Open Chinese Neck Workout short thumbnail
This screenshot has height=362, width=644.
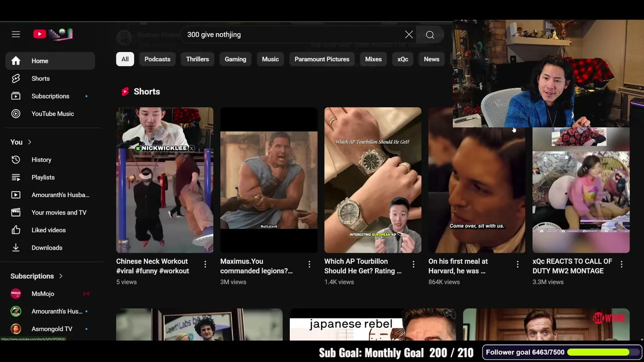(x=165, y=180)
